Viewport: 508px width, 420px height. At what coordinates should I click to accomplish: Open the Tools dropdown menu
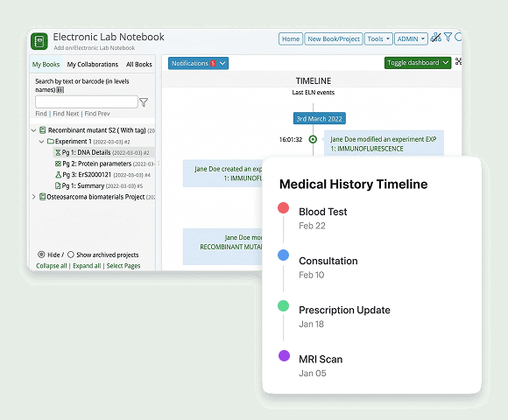[378, 38]
